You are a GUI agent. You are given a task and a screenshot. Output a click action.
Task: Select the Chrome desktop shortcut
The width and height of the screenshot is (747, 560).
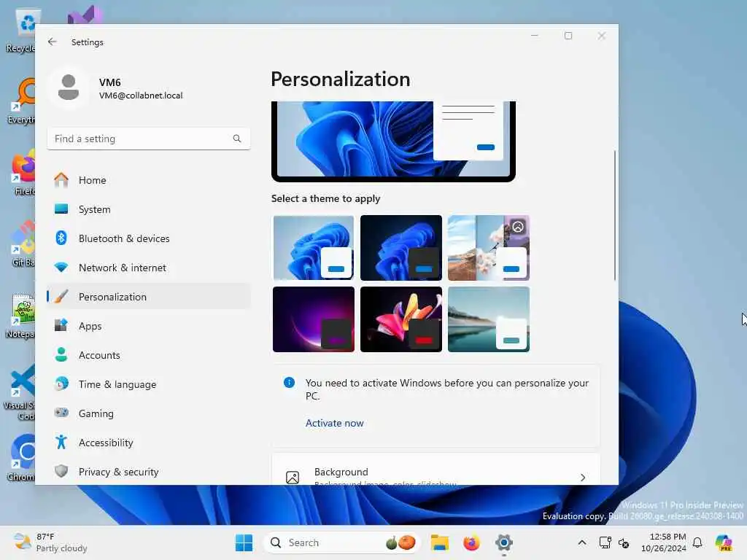point(20,457)
